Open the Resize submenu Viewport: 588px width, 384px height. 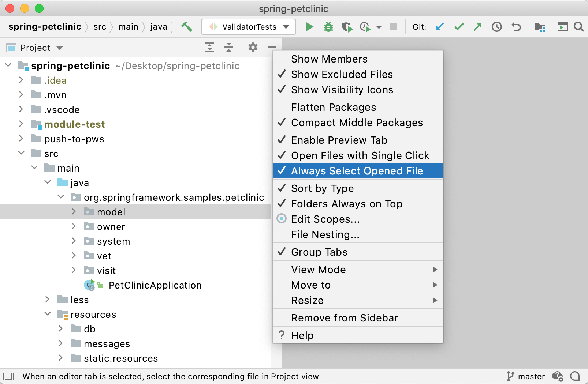[358, 300]
